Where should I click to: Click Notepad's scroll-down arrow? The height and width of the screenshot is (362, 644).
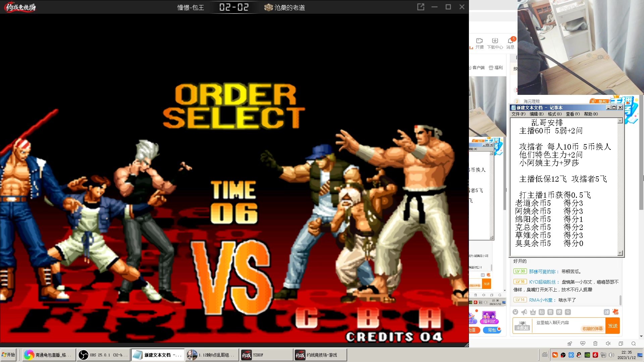tap(620, 253)
